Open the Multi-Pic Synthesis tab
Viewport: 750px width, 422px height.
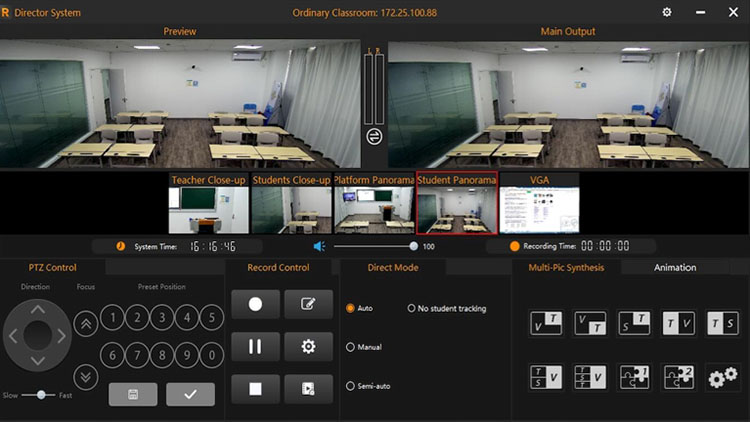(x=566, y=267)
